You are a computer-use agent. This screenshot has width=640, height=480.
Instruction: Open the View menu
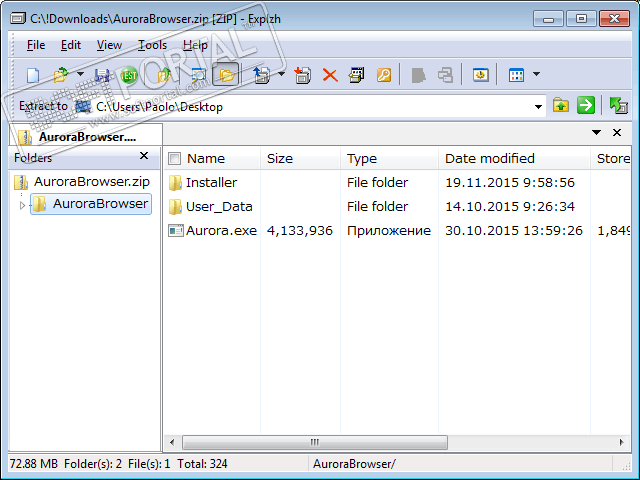pos(109,45)
